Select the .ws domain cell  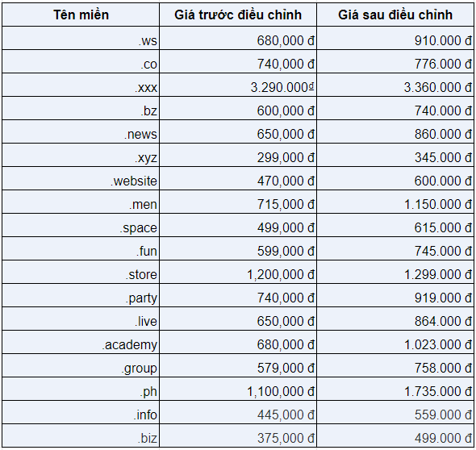(81, 38)
